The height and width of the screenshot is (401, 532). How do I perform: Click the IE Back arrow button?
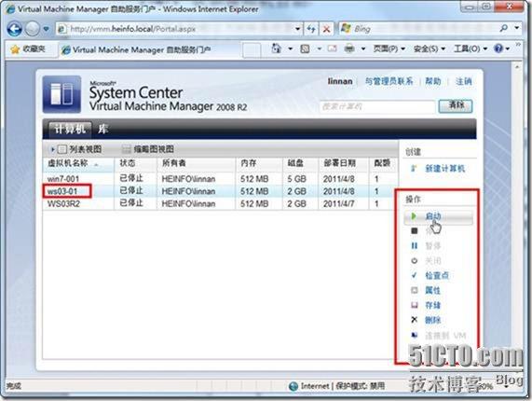pos(15,29)
